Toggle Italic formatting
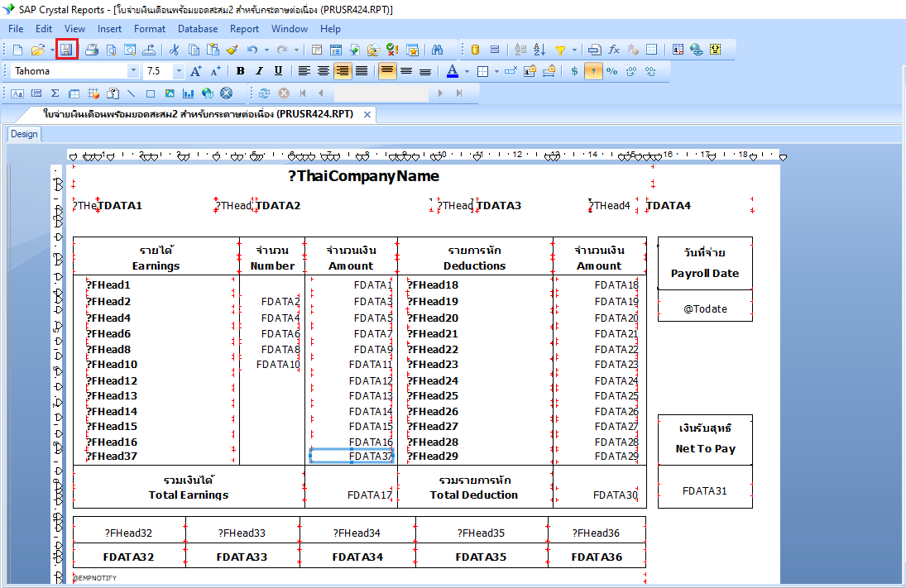906x588 pixels. click(259, 71)
